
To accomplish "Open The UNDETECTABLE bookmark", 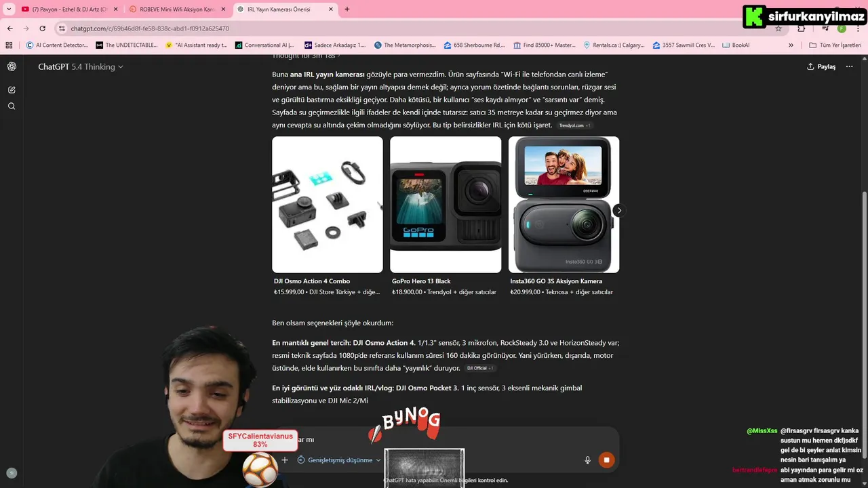I will coord(127,45).
